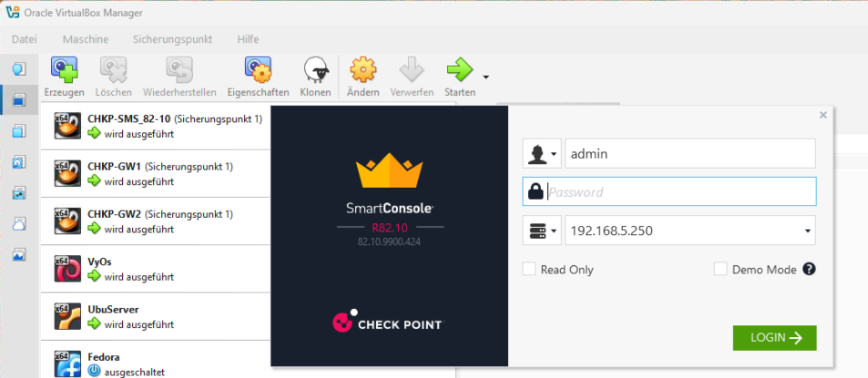Click the cloud icon in left sidebar
868x378 pixels.
pos(19,224)
